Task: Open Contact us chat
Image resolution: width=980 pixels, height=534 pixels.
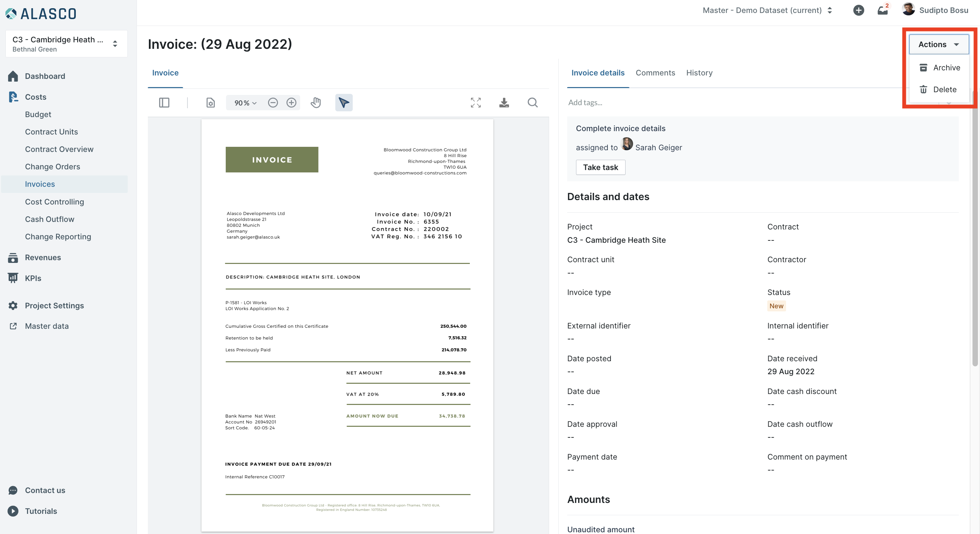Action: point(45,491)
